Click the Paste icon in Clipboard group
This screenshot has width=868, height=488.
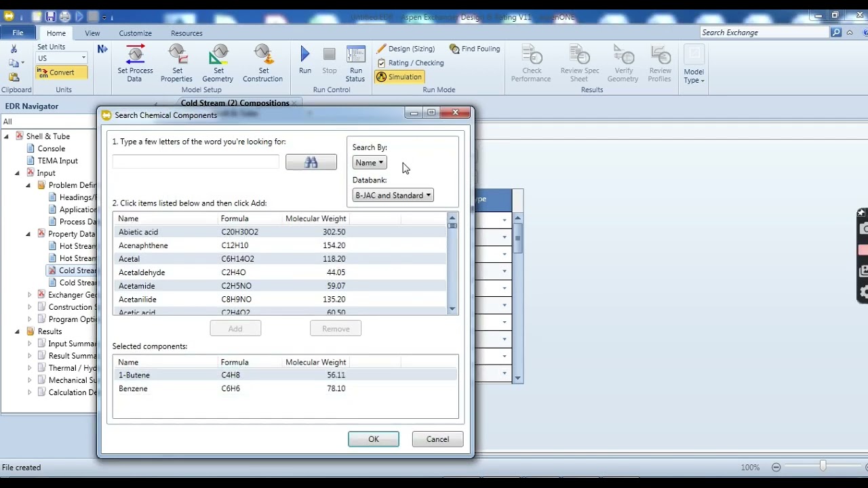14,77
